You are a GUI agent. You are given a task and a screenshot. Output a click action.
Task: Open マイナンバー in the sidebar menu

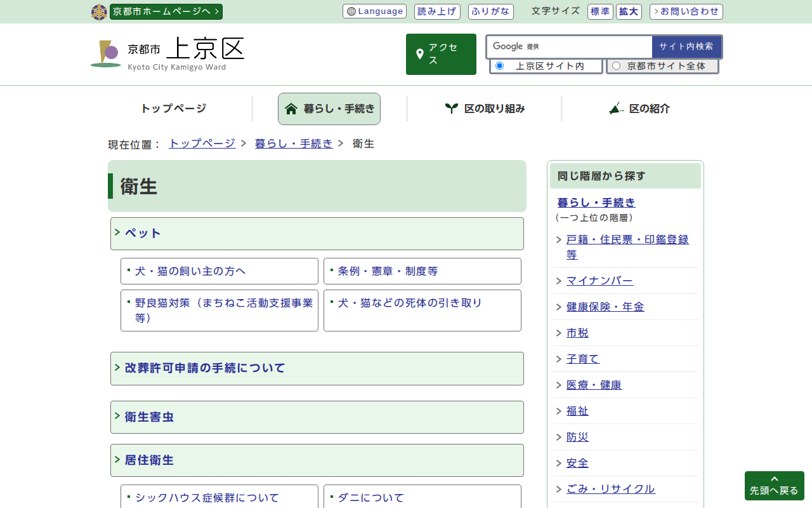[x=599, y=281]
